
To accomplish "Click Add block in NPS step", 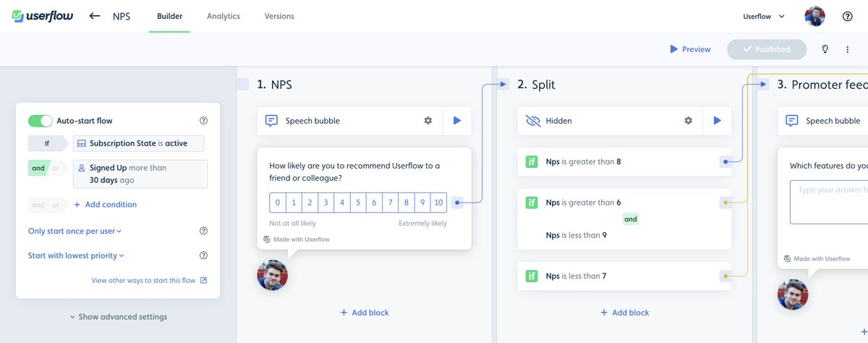I will pos(365,313).
